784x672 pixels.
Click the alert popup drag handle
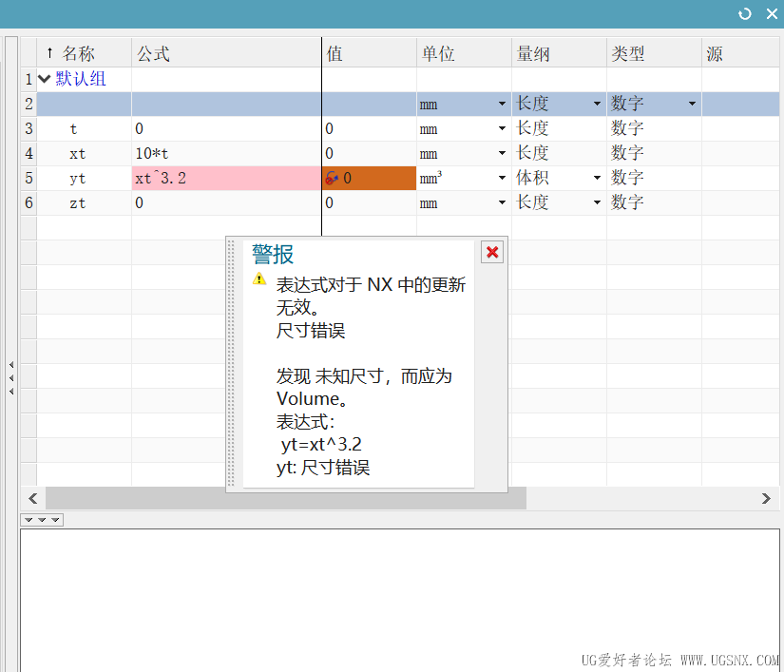click(231, 363)
